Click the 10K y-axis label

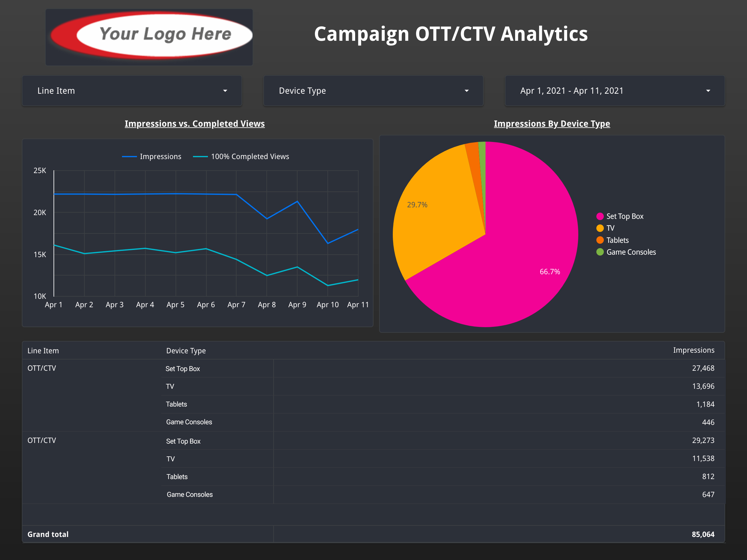(x=40, y=296)
